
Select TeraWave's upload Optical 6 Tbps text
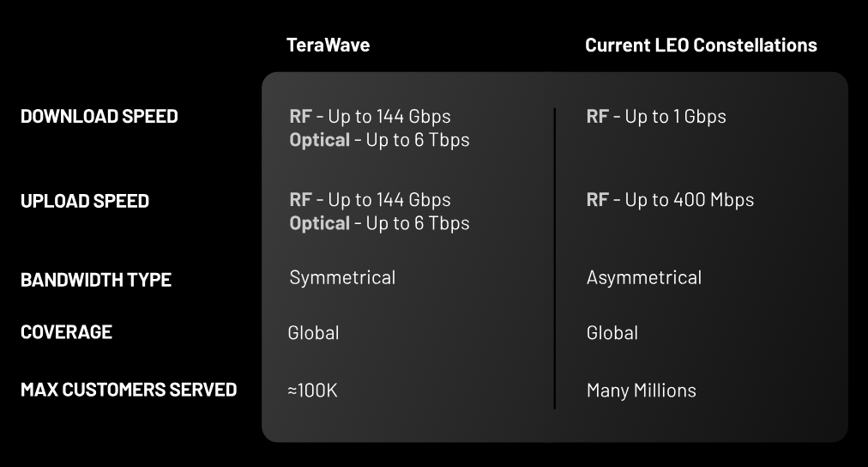[x=379, y=223]
